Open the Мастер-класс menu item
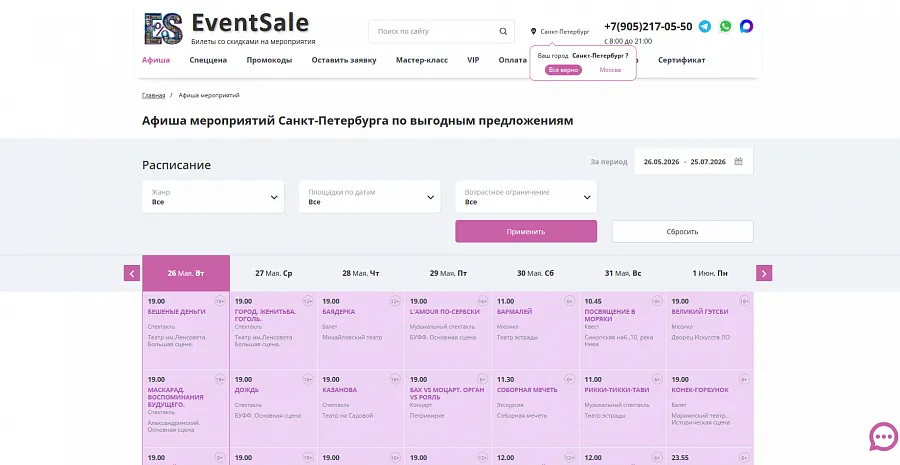The image size is (900, 465). point(422,60)
